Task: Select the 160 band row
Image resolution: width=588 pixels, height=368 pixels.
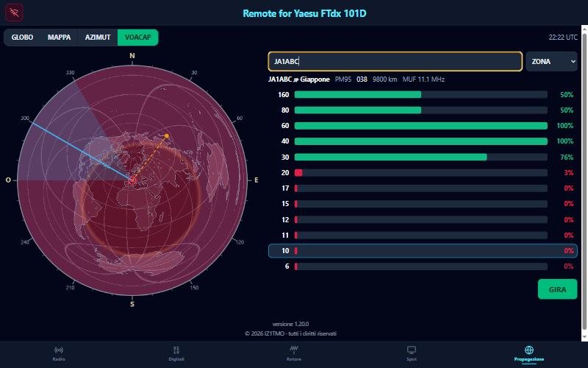Action: [423, 95]
